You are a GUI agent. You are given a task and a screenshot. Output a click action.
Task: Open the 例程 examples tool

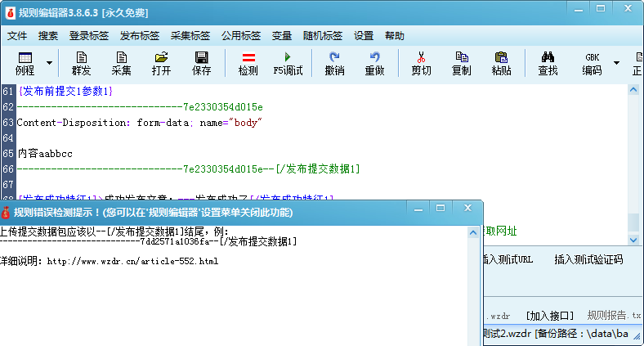coord(25,63)
